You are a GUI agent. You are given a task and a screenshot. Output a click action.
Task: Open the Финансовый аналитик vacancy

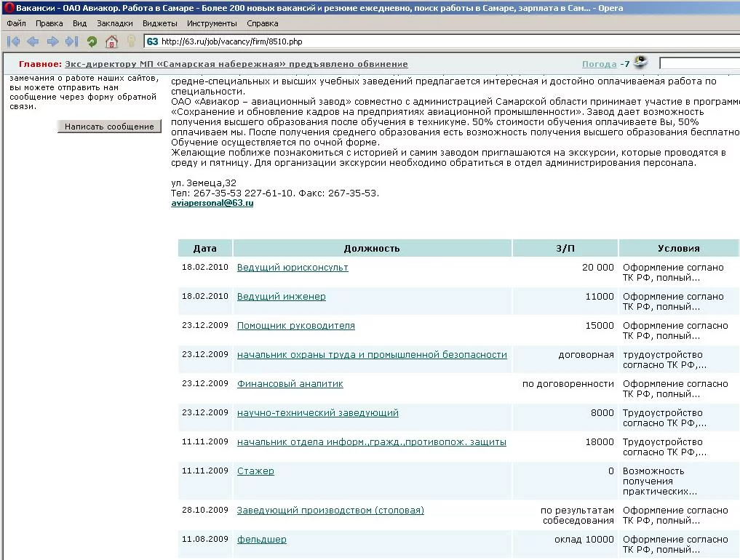click(290, 384)
